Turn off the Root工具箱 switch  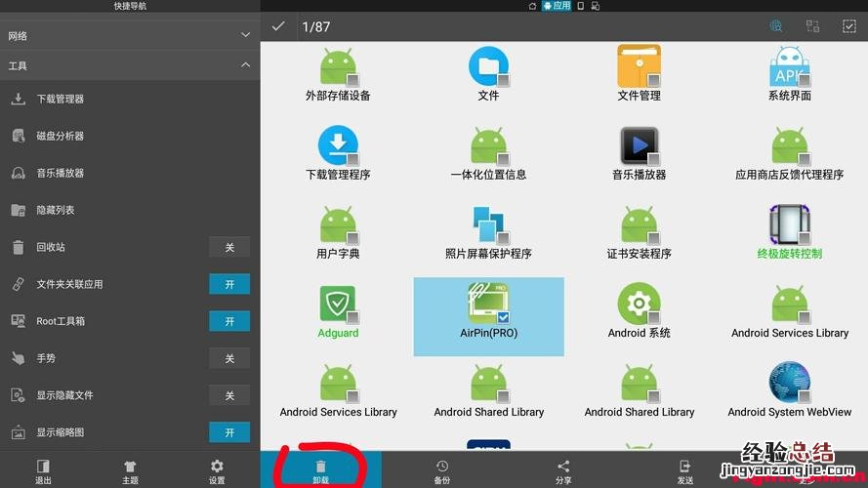(229, 321)
